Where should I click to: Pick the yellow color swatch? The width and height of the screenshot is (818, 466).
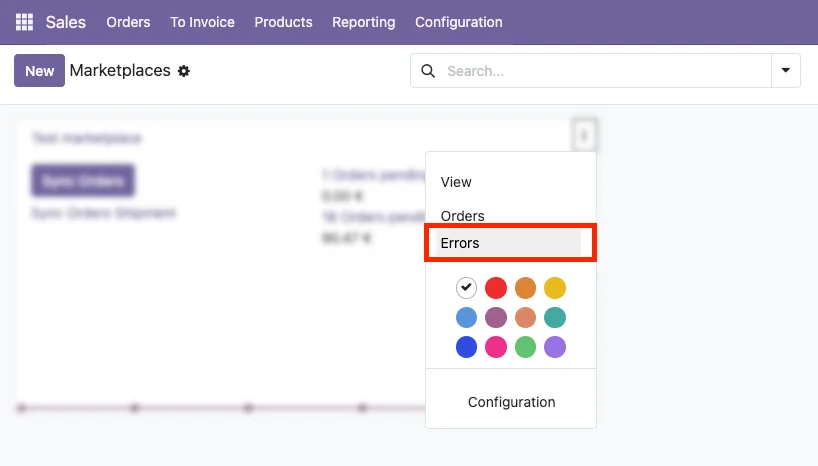[555, 288]
